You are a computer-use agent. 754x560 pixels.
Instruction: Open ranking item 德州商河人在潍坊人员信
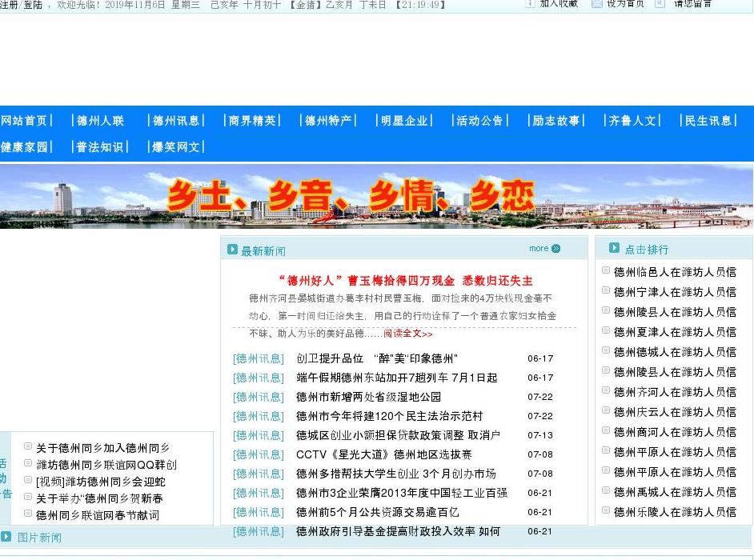pyautogui.click(x=675, y=432)
